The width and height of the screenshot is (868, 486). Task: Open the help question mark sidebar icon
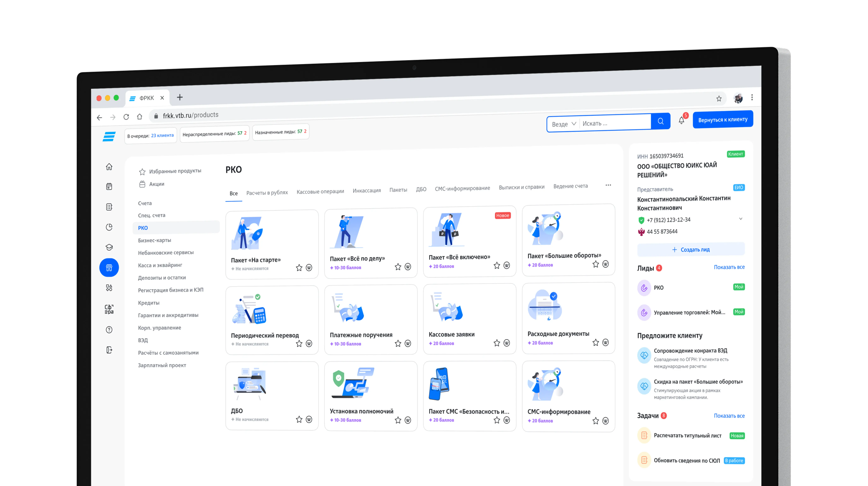tap(109, 330)
